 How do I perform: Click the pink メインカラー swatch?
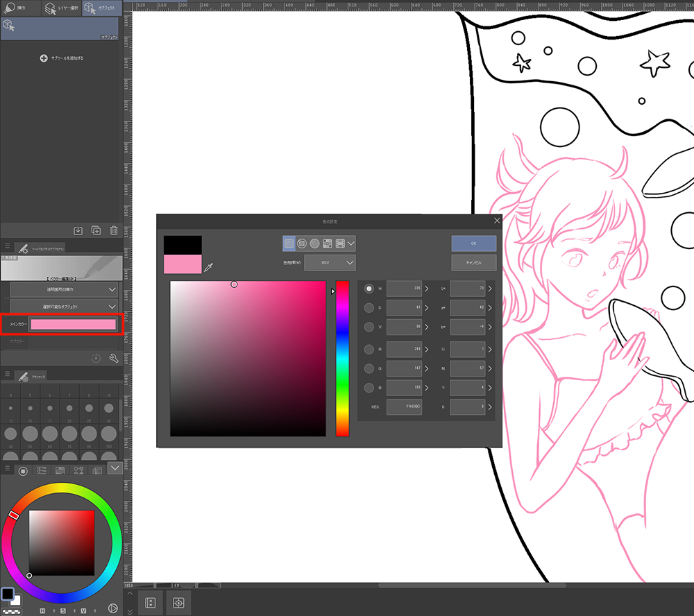tap(73, 324)
